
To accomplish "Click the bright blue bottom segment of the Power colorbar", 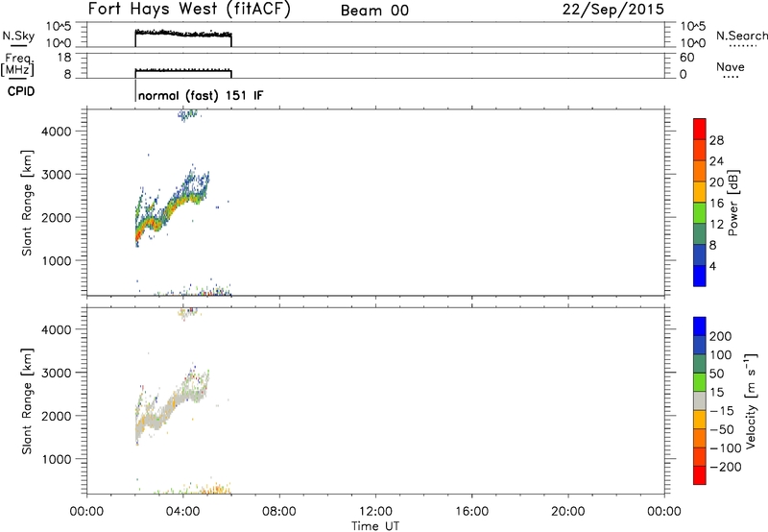I will [700, 276].
